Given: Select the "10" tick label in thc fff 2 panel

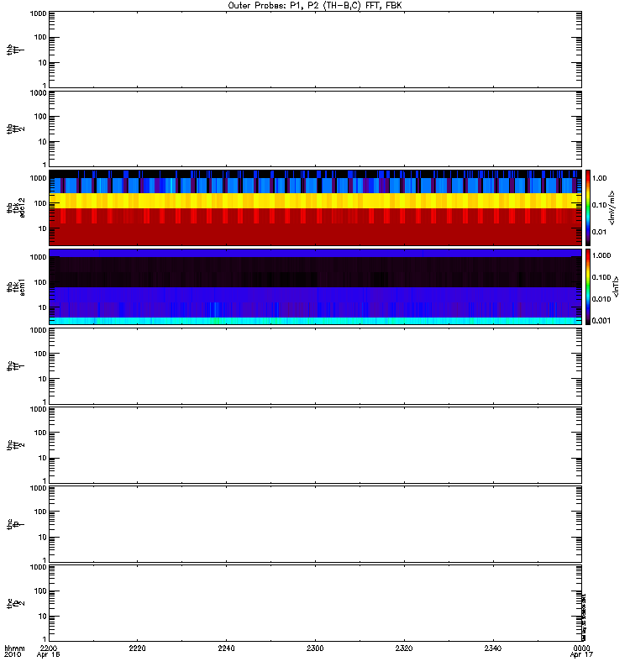Looking at the screenshot, I should tap(43, 458).
